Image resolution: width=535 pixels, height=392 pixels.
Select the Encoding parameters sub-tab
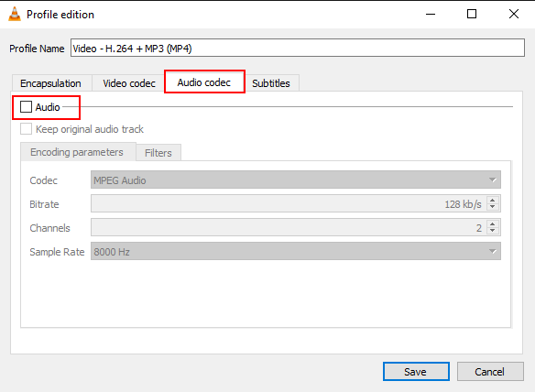(x=77, y=152)
